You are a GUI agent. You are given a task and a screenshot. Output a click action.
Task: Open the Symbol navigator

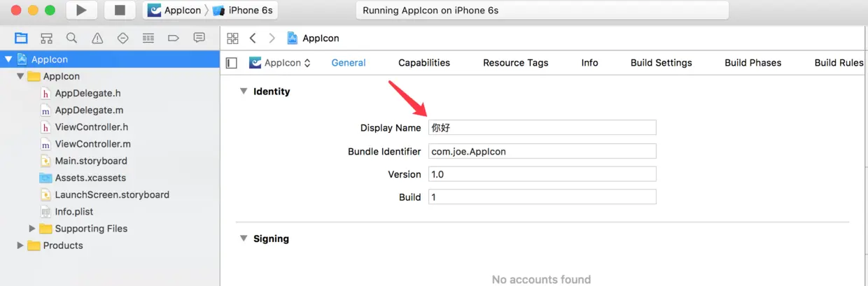[46, 38]
